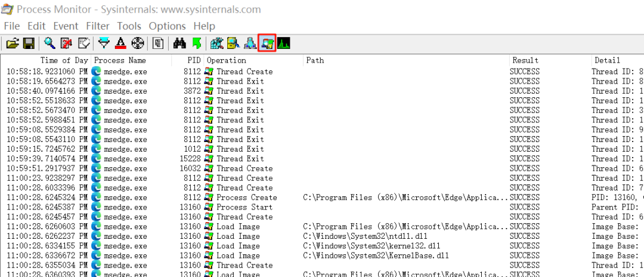Select the event at 10:58:52.5518633 PM
Image resolution: width=644 pixels, height=277 pixels.
click(322, 101)
